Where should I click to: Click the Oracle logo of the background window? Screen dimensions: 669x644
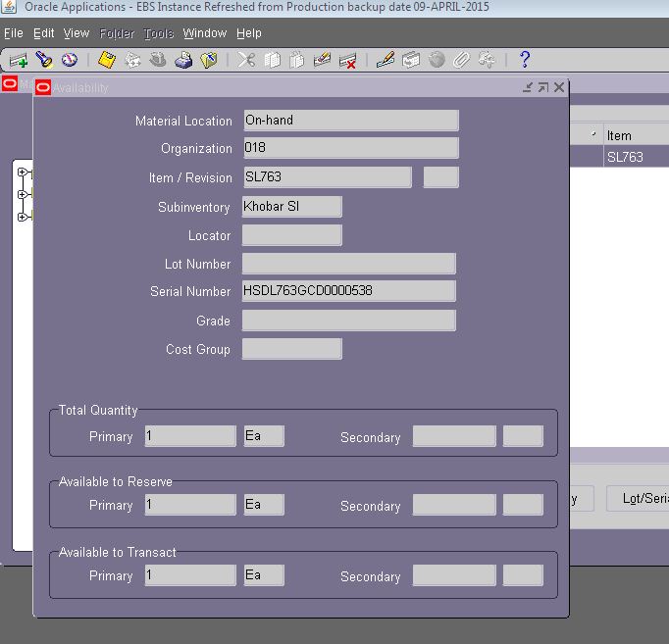[x=10, y=83]
